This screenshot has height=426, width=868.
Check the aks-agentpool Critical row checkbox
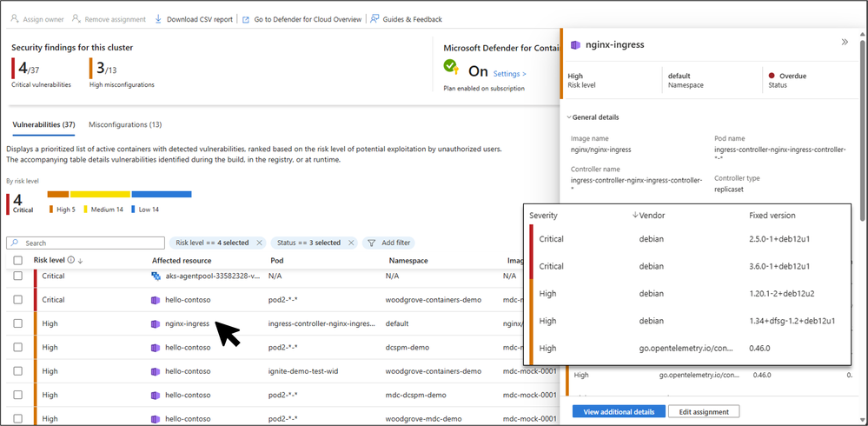17,276
